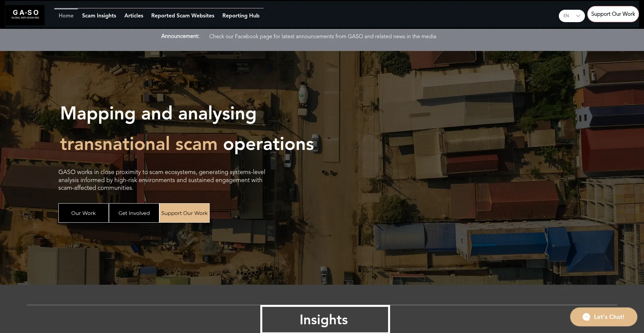
Task: Click the GASO logo
Action: point(25,15)
